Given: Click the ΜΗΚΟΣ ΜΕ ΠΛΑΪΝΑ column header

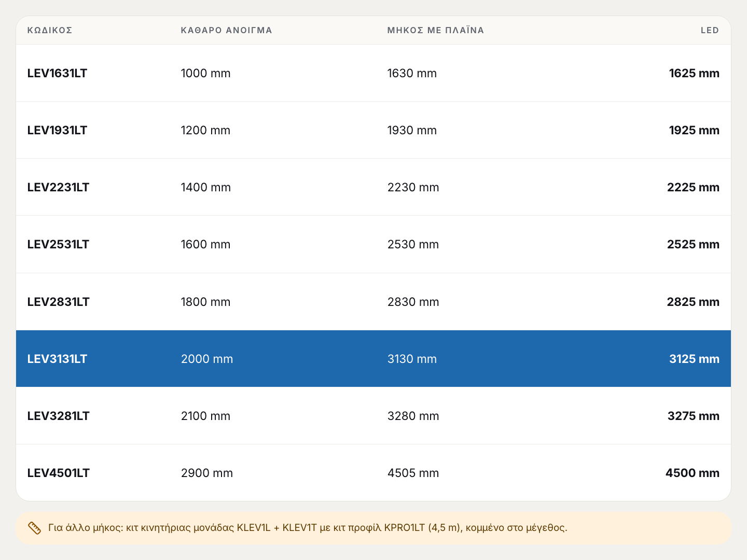Looking at the screenshot, I should 436,30.
